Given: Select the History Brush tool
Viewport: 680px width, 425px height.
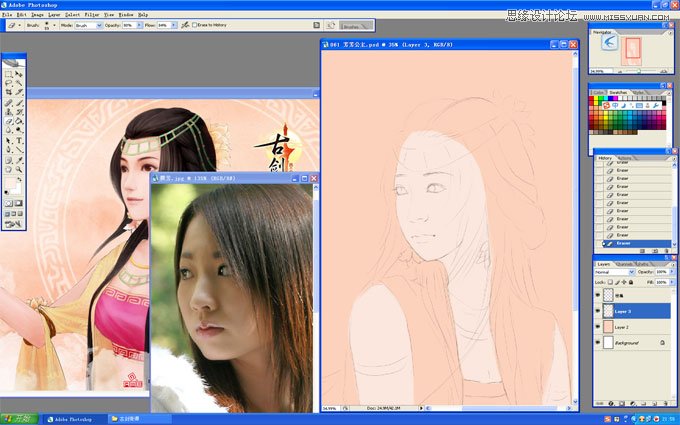Looking at the screenshot, I should [x=19, y=112].
